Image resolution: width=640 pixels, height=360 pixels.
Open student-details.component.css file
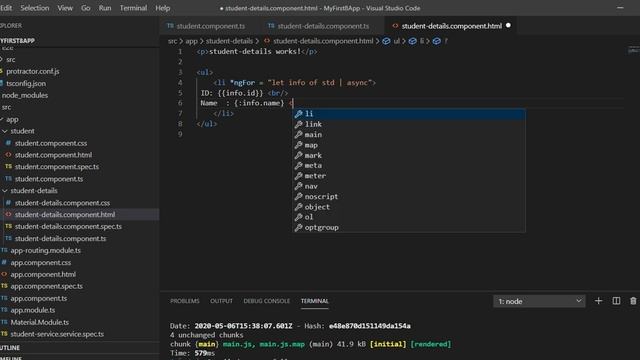62,202
